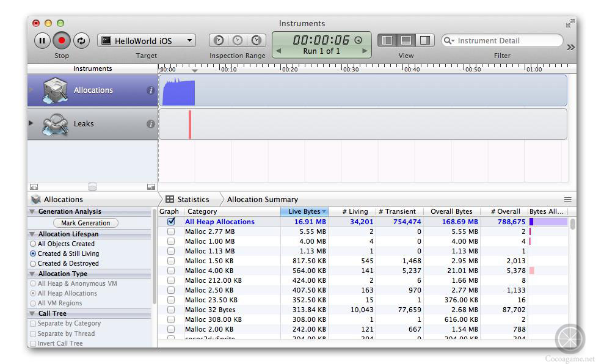Open the Statistics view selector

pos(187,200)
